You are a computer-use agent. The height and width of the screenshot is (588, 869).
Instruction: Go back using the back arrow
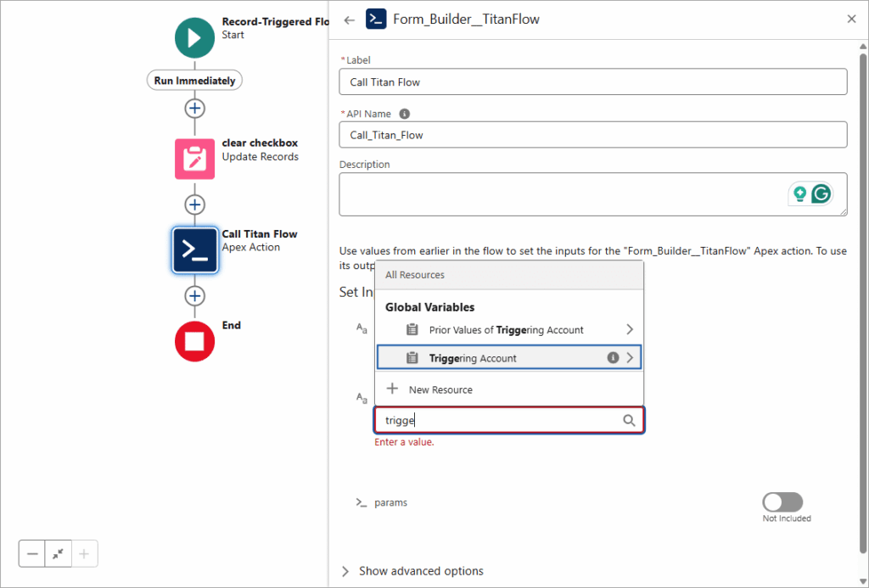tap(349, 19)
